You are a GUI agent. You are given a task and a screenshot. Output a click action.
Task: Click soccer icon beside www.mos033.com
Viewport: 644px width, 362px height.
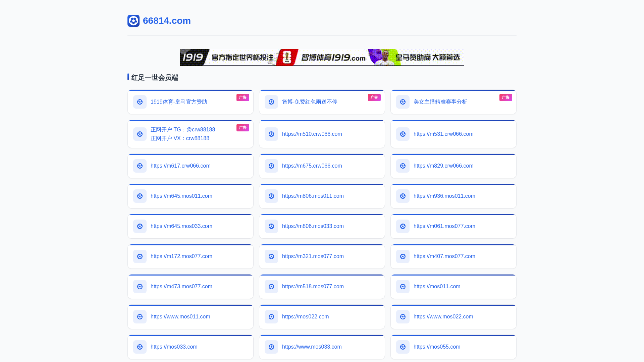pos(271,347)
